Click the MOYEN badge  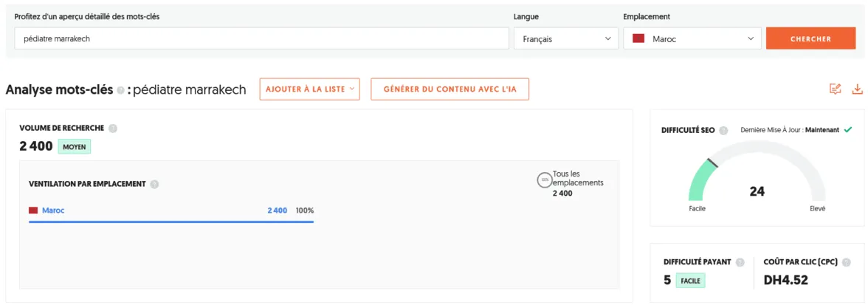pos(74,147)
